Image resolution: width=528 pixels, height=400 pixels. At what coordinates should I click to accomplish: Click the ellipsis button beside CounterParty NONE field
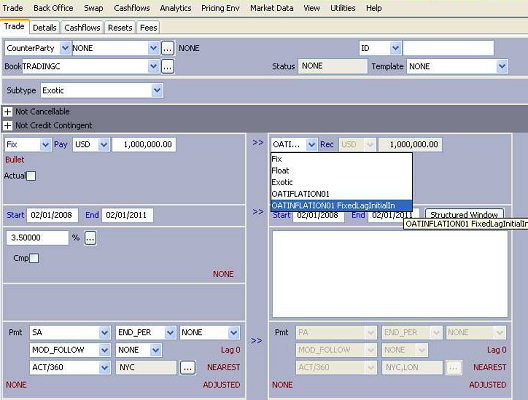(167, 48)
